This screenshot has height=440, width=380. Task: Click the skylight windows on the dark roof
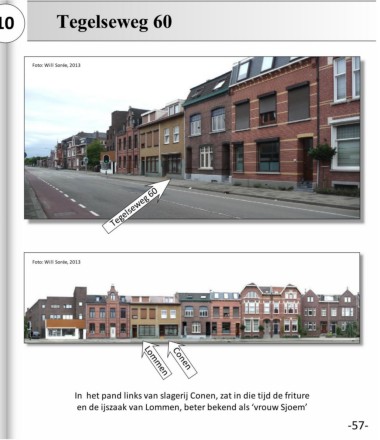click(x=255, y=67)
